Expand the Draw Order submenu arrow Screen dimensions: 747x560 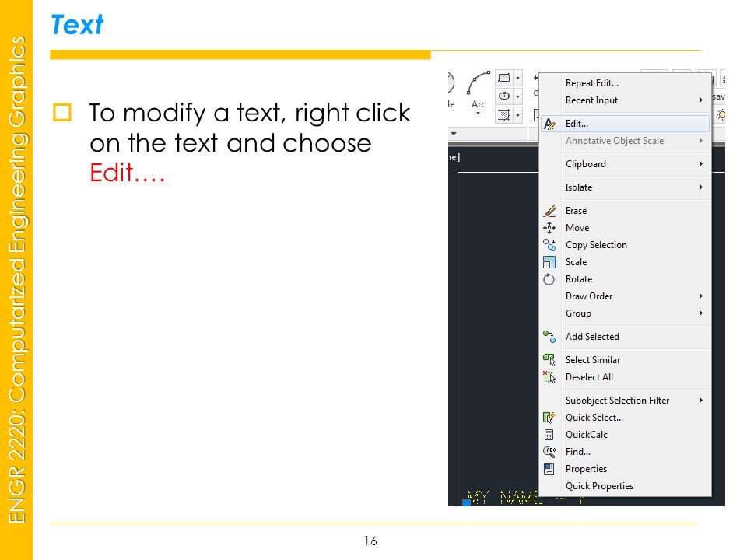pyautogui.click(x=701, y=296)
